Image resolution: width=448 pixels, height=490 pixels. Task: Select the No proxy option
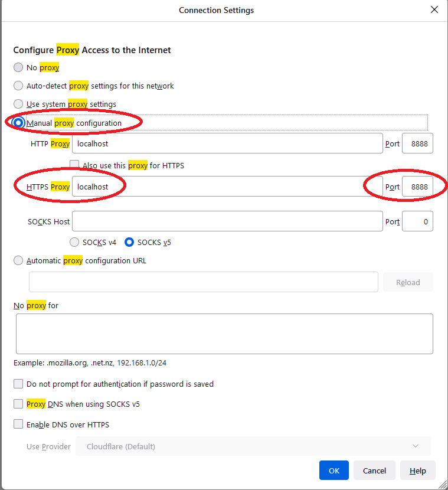coord(18,67)
